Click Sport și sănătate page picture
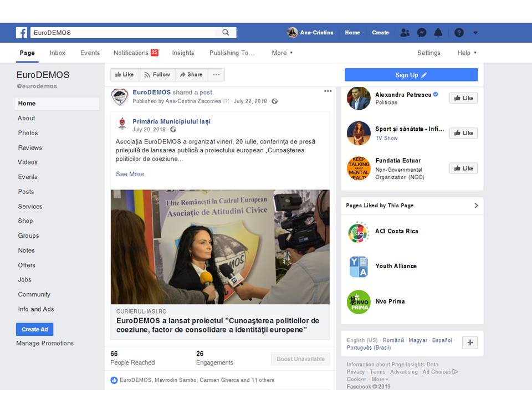The height and width of the screenshot is (399, 532). [359, 133]
